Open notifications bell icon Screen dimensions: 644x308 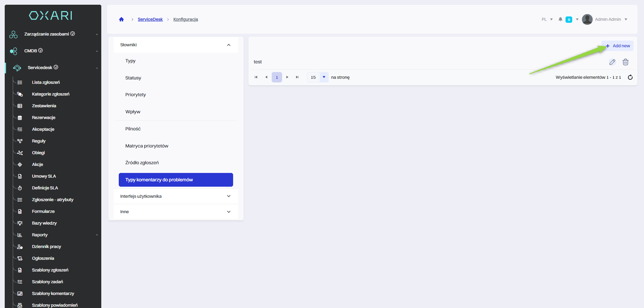[560, 19]
